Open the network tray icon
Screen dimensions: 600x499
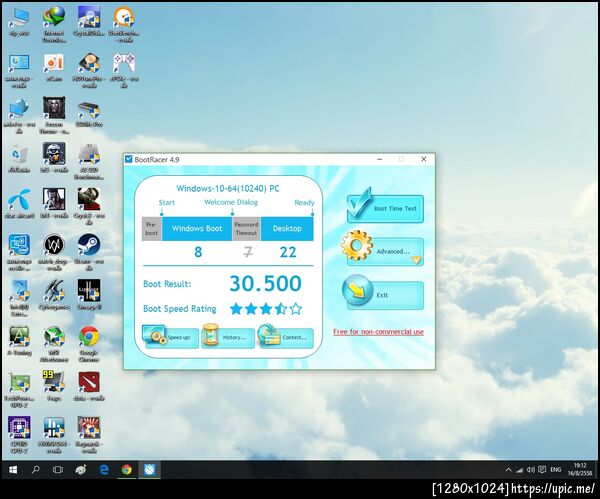519,470
